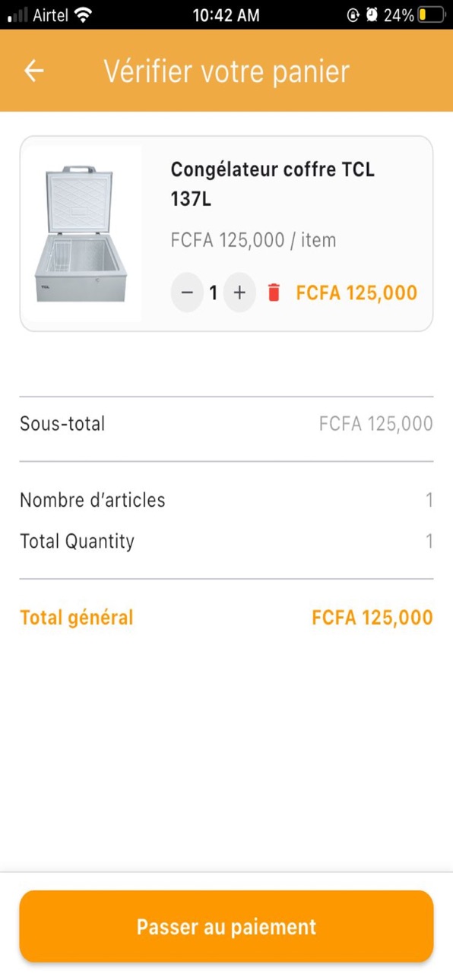Image resolution: width=453 pixels, height=980 pixels.
Task: Tap the Total général amount
Action: tap(372, 618)
